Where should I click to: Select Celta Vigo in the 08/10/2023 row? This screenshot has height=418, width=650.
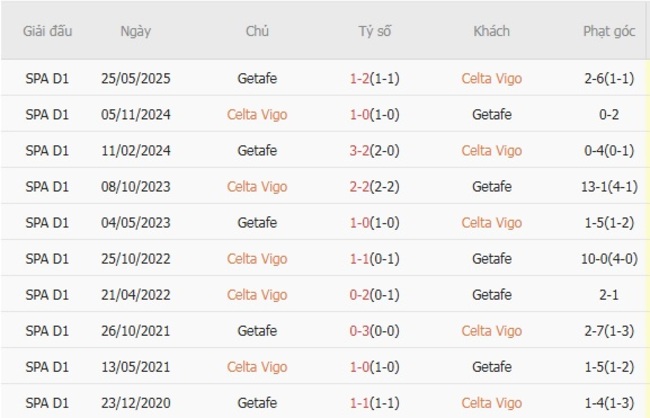(257, 186)
